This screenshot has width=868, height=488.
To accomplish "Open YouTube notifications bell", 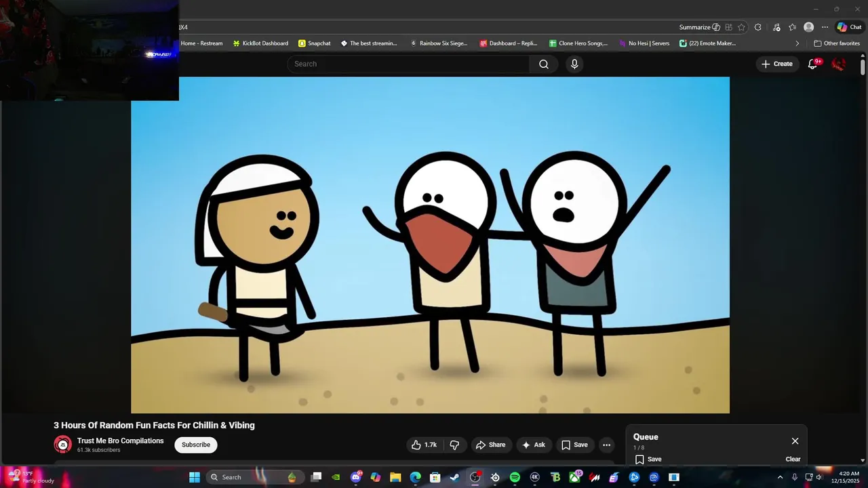I will tap(813, 64).
